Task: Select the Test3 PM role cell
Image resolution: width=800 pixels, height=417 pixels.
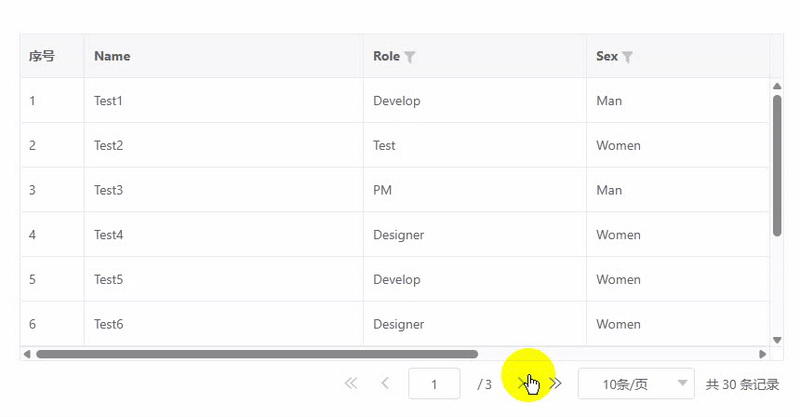Action: [382, 190]
